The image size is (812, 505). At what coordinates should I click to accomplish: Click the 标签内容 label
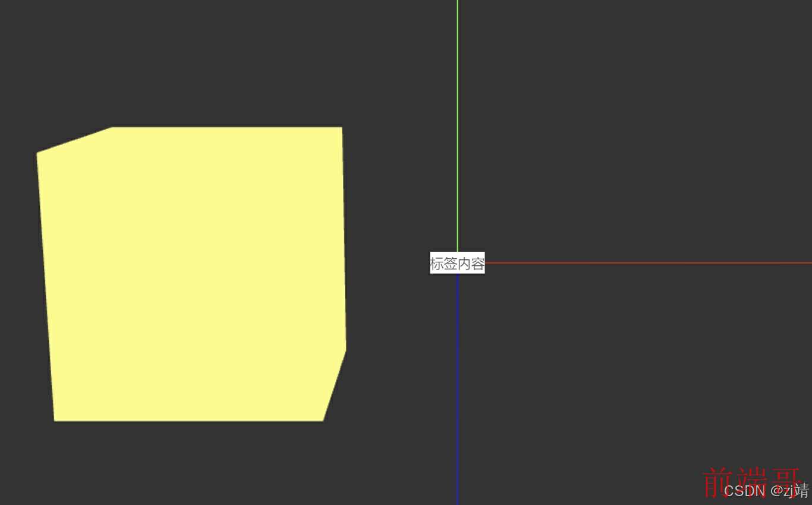(457, 263)
